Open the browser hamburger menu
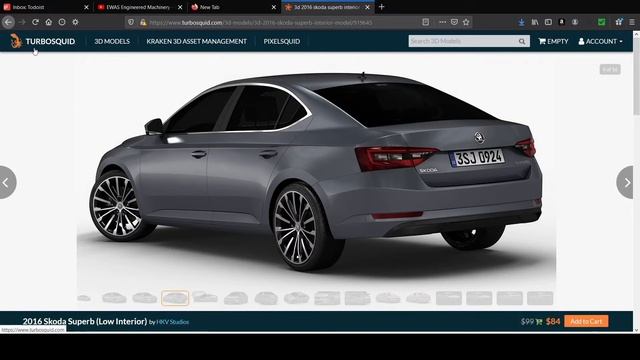Screen dimensions: 640x360 pos(632,22)
